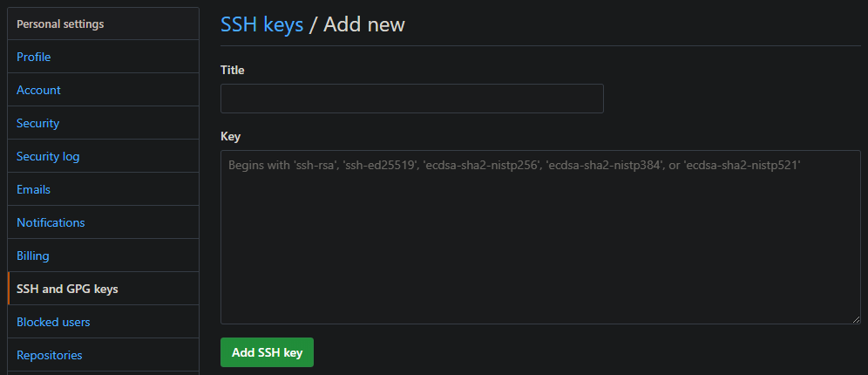View the Security log page
The image size is (868, 375).
pyautogui.click(x=48, y=156)
